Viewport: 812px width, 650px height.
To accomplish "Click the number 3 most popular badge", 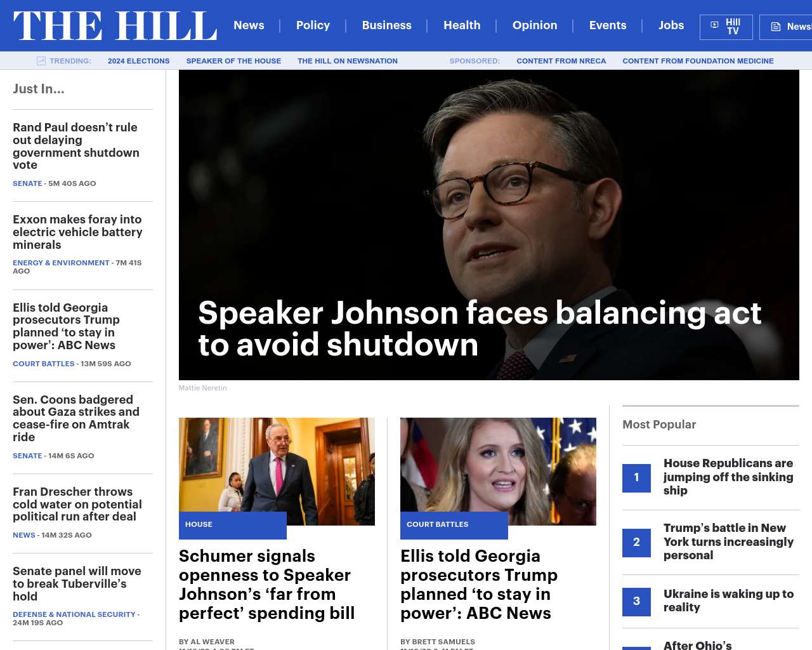I will (x=636, y=601).
